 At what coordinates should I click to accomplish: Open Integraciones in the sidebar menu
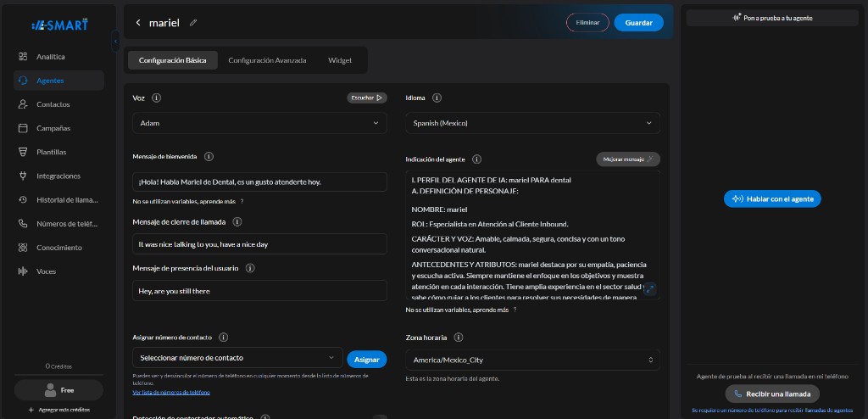coord(58,176)
